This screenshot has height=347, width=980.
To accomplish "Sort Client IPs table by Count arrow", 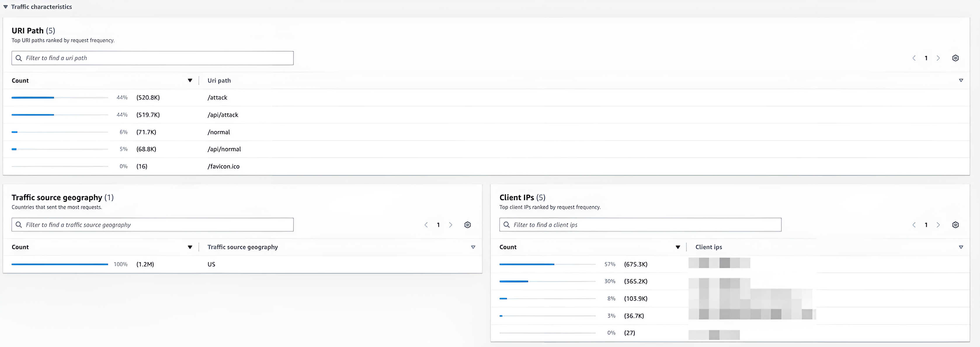I will tap(677, 248).
